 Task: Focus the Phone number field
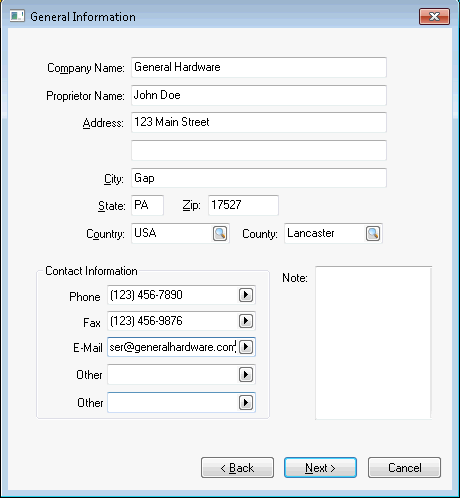[x=173, y=295]
